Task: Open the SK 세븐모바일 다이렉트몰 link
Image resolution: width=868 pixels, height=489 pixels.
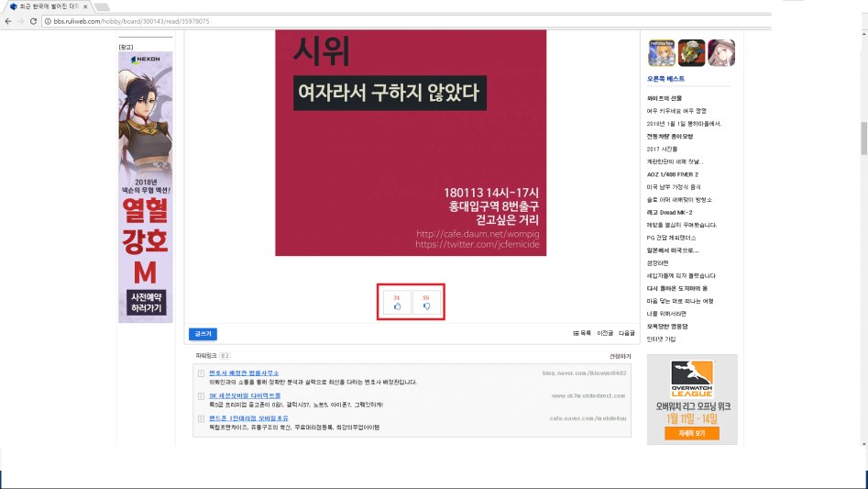Action: point(245,396)
